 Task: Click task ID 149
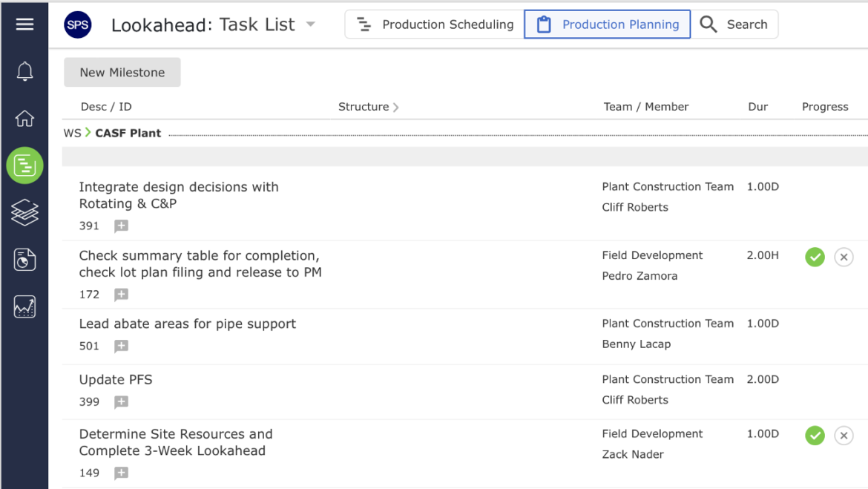click(x=89, y=473)
